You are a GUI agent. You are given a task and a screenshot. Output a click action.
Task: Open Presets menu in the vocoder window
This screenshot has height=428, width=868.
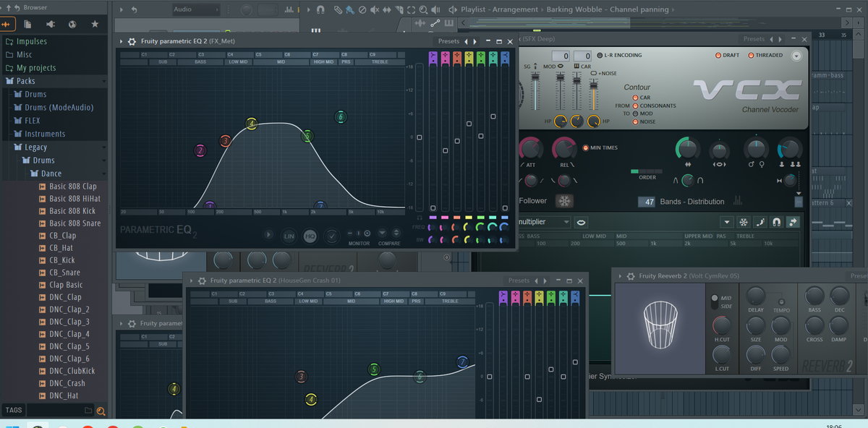[x=754, y=39]
